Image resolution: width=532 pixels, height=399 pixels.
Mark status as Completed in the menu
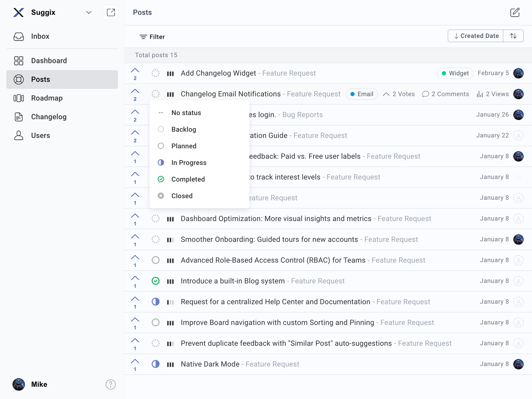(x=188, y=179)
